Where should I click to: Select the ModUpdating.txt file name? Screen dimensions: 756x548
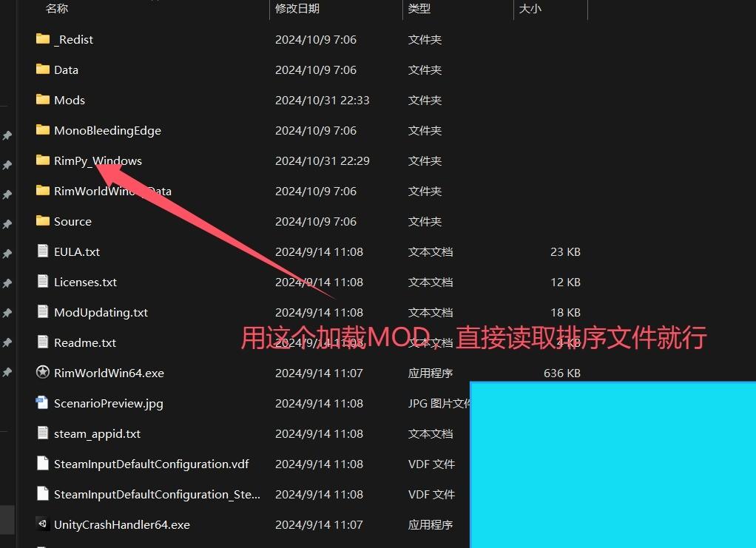(101, 312)
